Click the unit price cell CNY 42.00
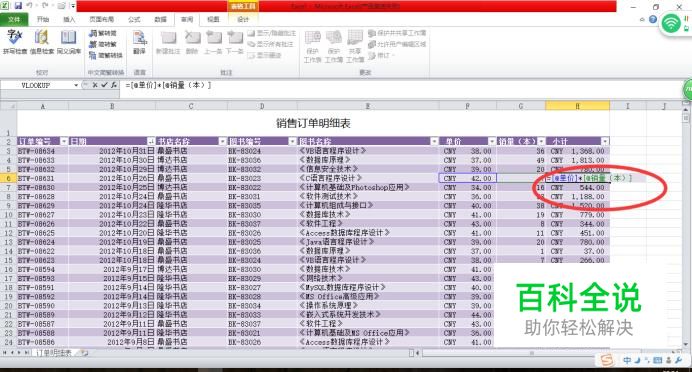Viewport: 692px width, 372px height. click(468, 178)
